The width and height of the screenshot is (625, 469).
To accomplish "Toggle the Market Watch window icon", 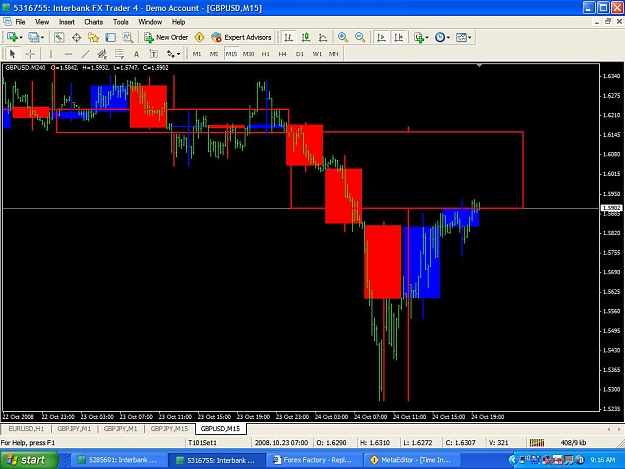I will pyautogui.click(x=59, y=37).
